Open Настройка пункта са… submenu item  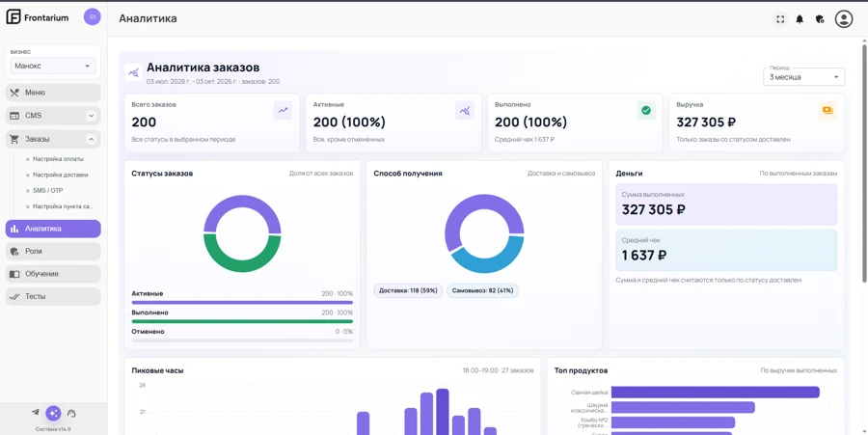(64, 206)
